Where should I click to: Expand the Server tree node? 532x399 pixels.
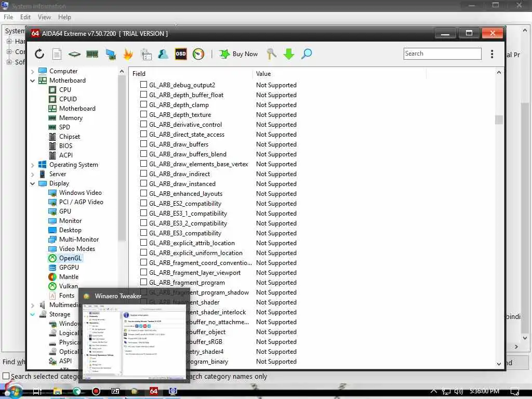click(33, 175)
